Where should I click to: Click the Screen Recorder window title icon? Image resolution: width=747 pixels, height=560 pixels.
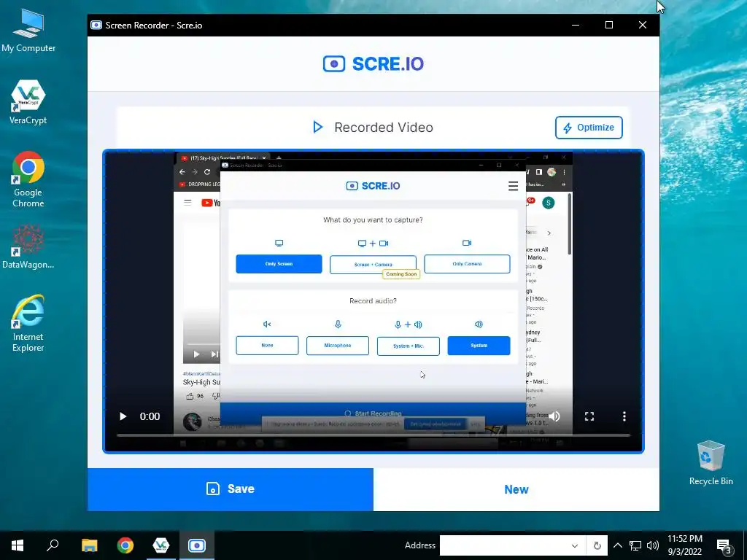pyautogui.click(x=96, y=26)
